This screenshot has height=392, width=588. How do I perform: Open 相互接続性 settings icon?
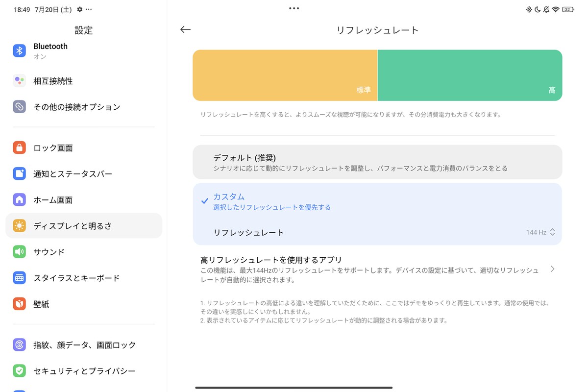(19, 81)
